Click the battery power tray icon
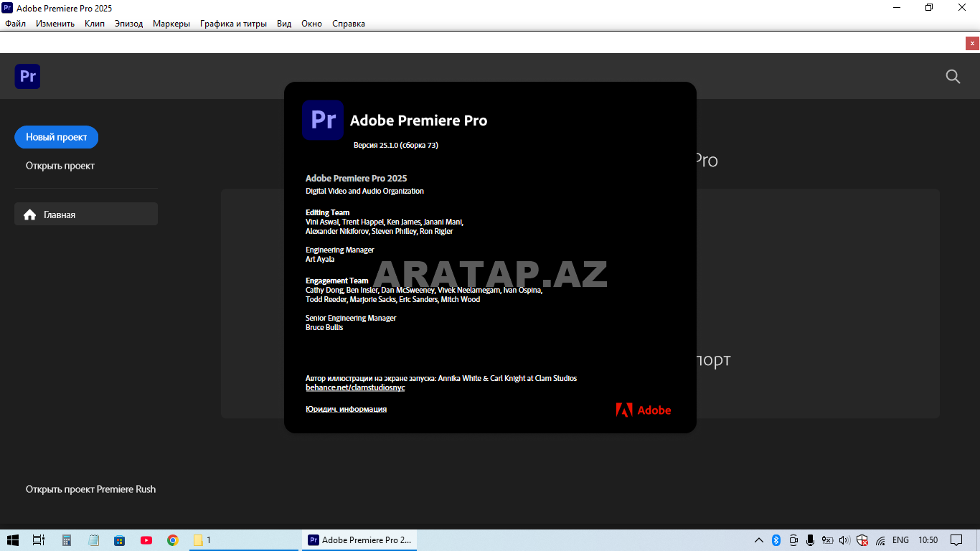This screenshot has height=551, width=980. (x=827, y=540)
